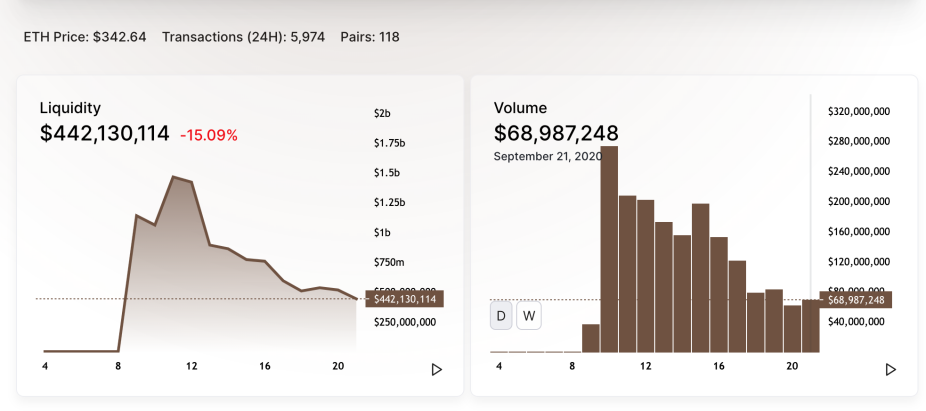The width and height of the screenshot is (926, 411).
Task: Click the September 21, 2020 date label
Action: [547, 156]
